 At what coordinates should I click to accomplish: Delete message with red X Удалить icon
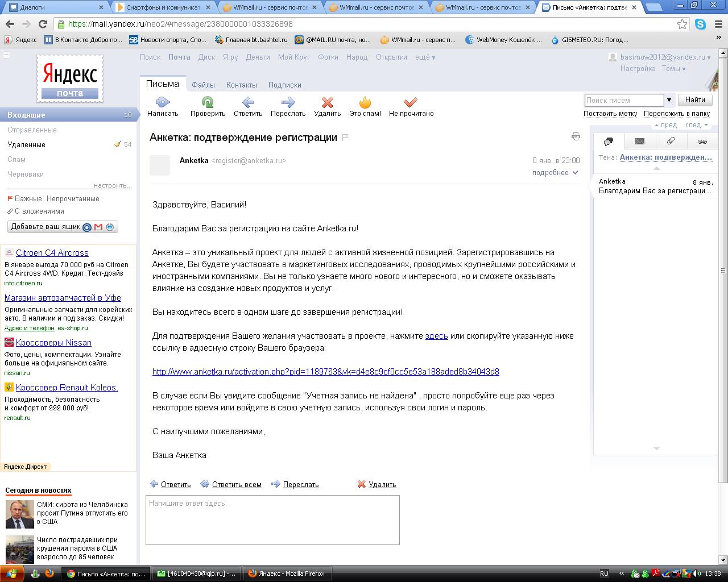click(x=328, y=102)
